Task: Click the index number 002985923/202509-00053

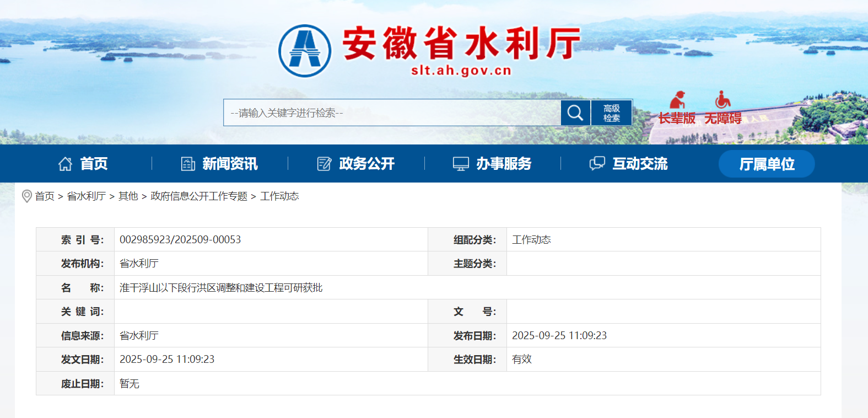Action: tap(180, 239)
